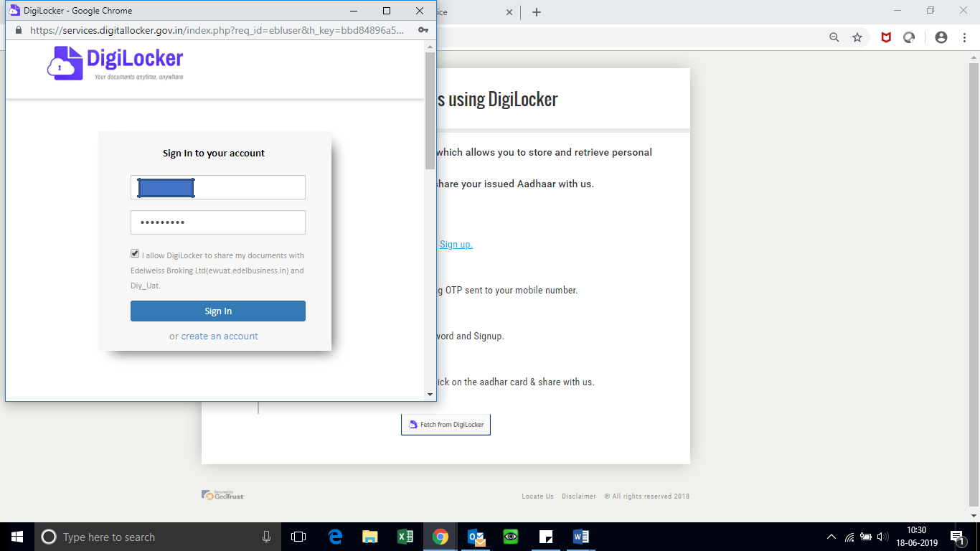This screenshot has width=980, height=551.
Task: Click the lock icon in the popup address bar
Action: [x=17, y=31]
